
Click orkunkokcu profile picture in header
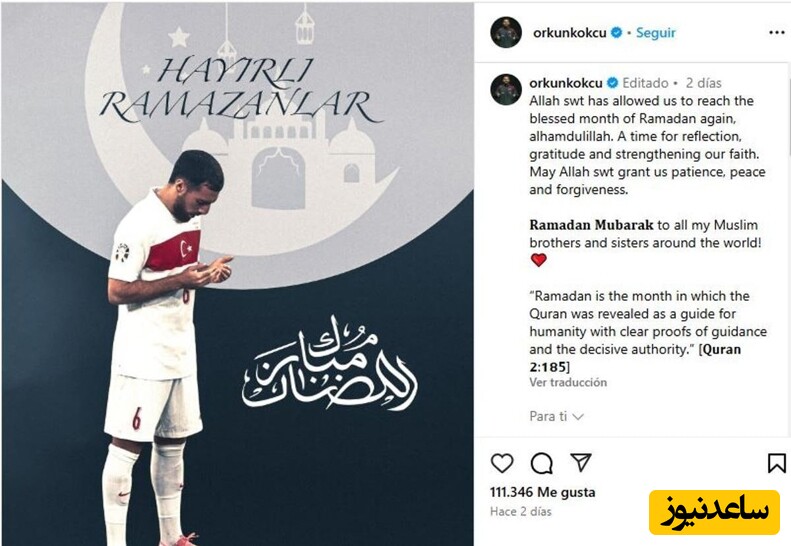[x=506, y=32]
